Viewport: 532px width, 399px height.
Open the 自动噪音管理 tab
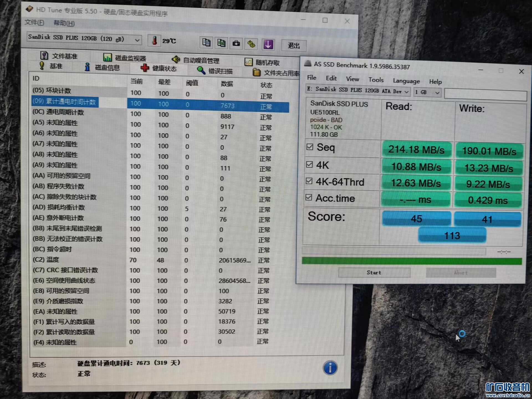pyautogui.click(x=196, y=60)
